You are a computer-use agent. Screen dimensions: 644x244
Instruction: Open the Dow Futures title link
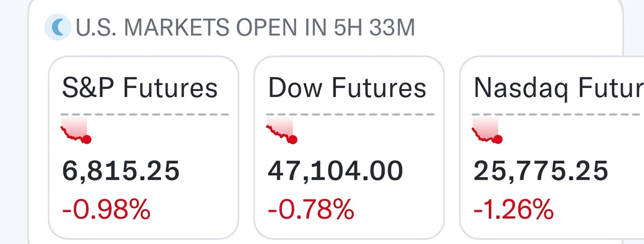tap(347, 88)
